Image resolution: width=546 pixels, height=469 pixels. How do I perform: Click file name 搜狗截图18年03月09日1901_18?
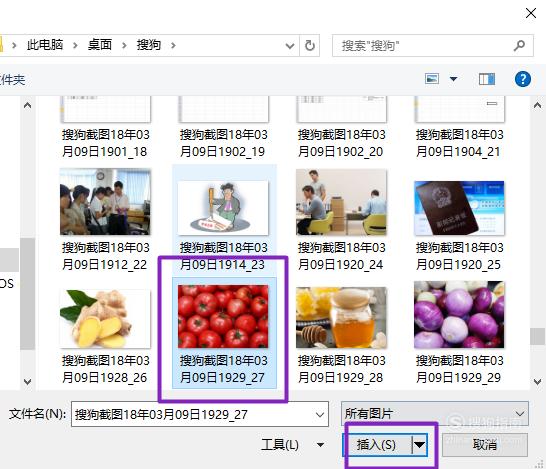105,143
